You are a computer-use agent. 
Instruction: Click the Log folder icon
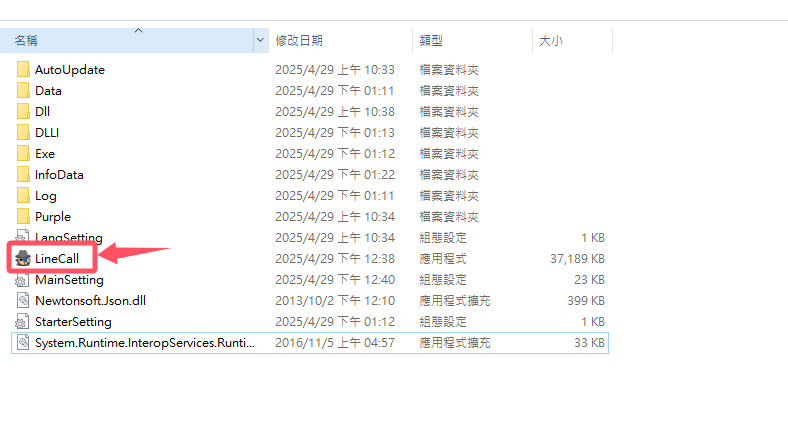point(23,196)
